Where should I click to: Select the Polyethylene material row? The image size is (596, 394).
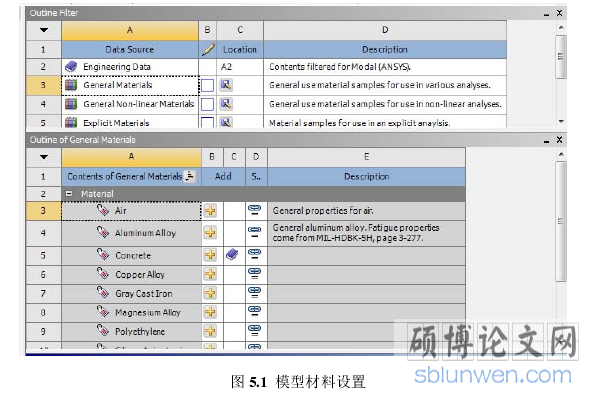coord(246,331)
